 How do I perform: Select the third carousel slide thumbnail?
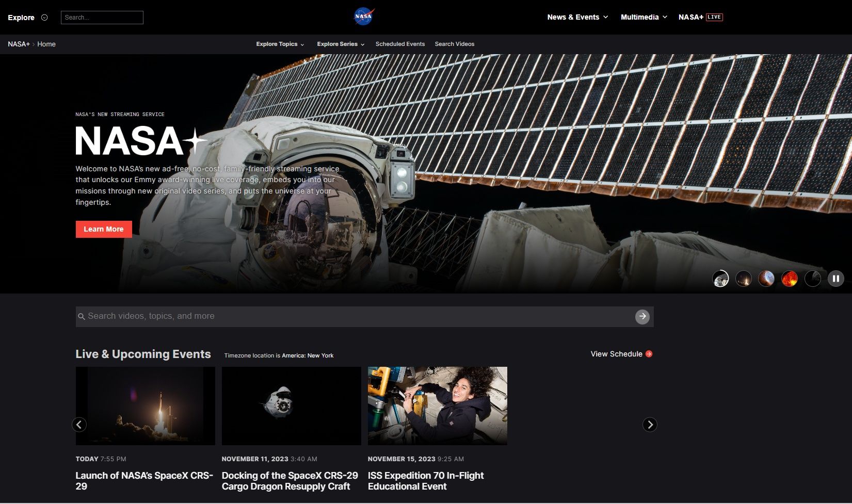click(766, 279)
